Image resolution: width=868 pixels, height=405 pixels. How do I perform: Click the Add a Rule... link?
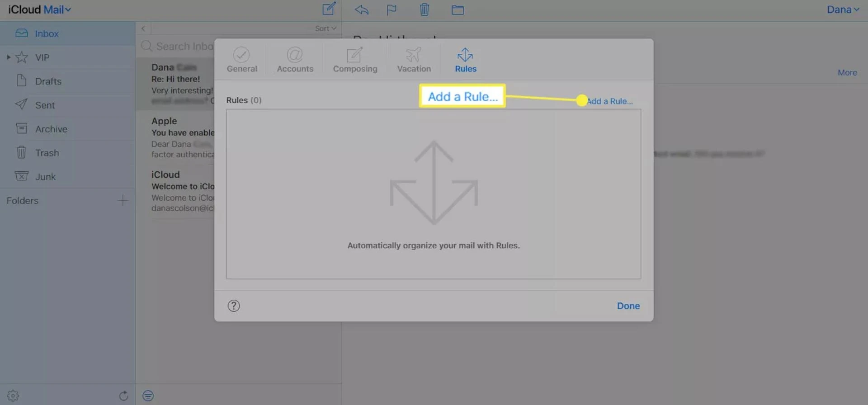coord(609,101)
